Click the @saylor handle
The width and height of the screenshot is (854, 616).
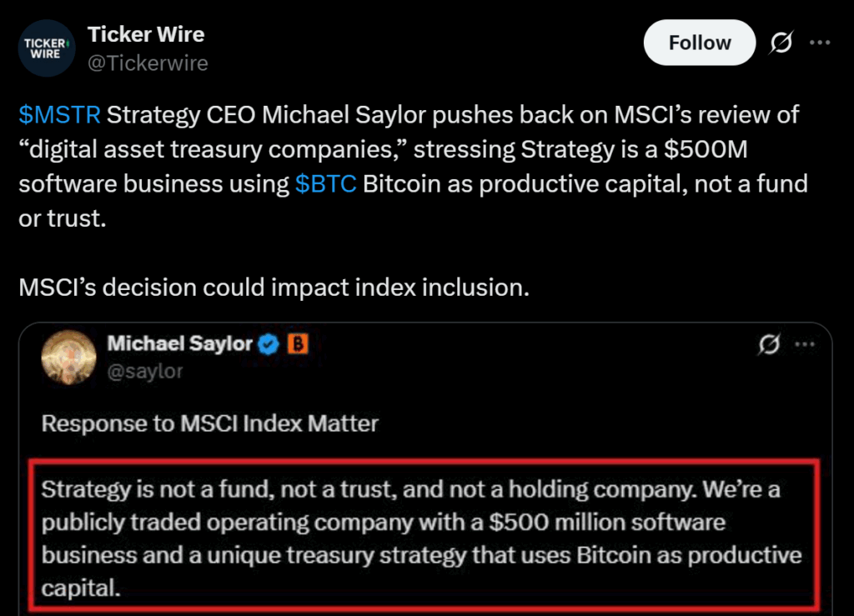(144, 371)
